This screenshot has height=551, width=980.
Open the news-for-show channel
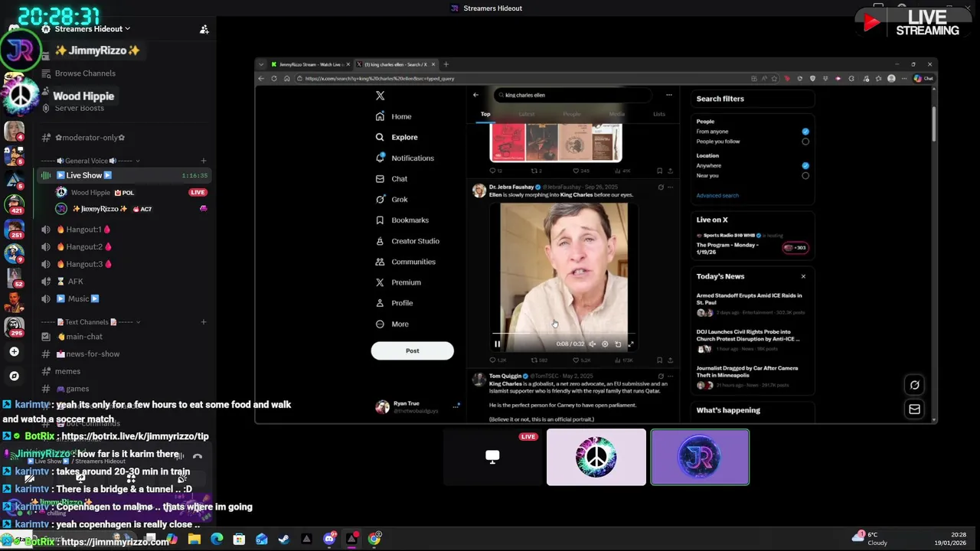tap(93, 354)
